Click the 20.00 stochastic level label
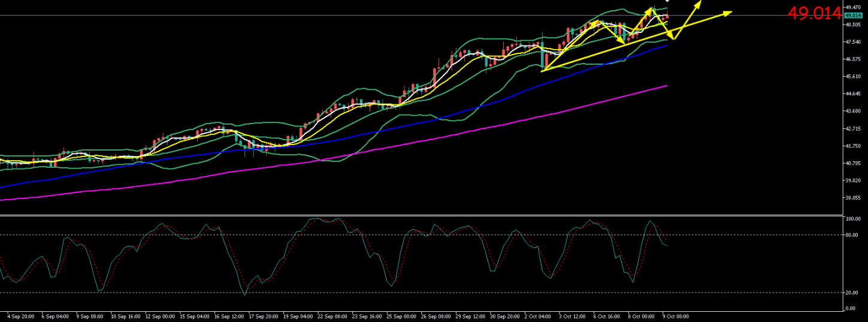 point(852,293)
